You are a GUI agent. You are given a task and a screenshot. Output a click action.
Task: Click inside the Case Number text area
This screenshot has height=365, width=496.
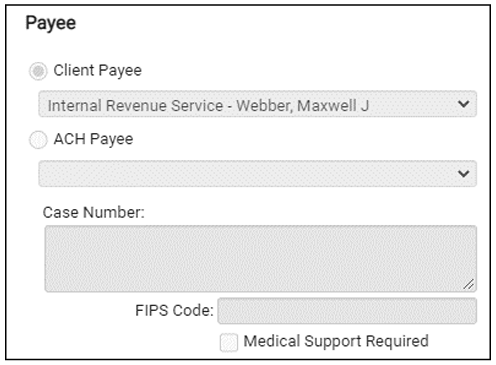[261, 259]
